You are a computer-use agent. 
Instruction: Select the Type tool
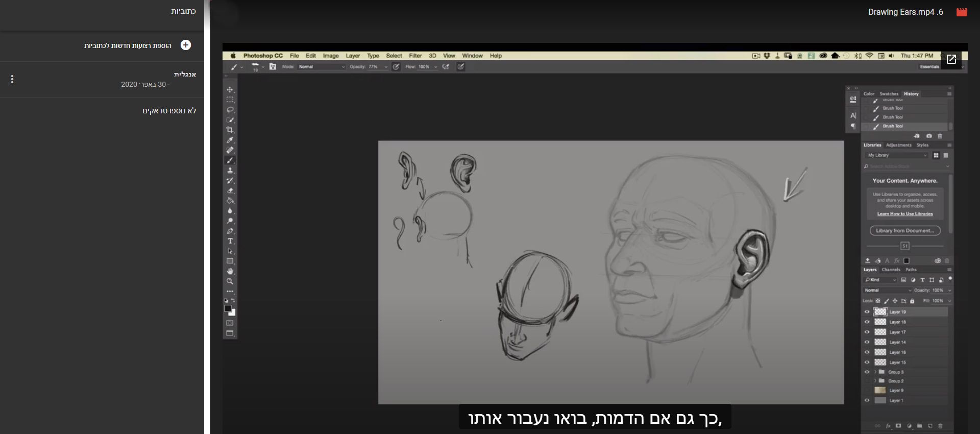click(x=230, y=241)
